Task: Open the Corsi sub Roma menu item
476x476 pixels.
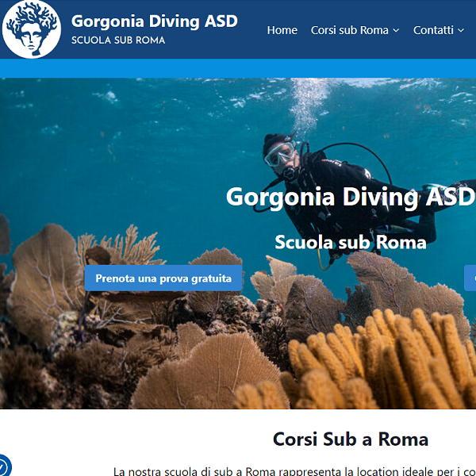Action: click(x=349, y=30)
